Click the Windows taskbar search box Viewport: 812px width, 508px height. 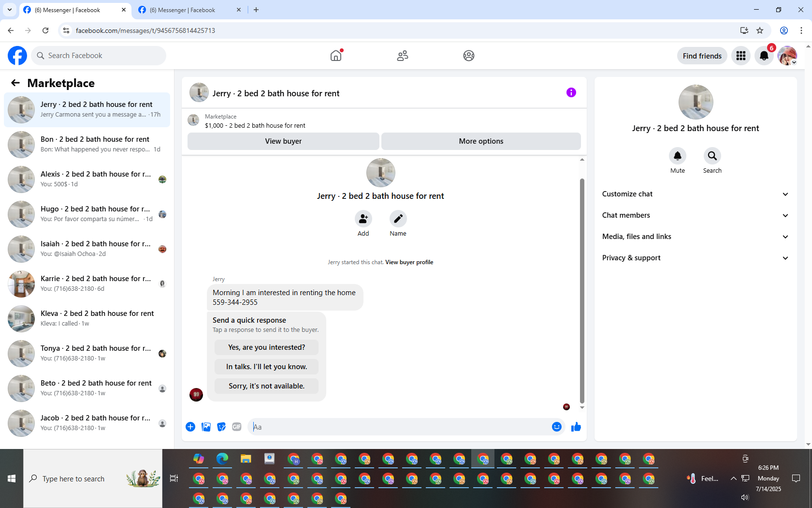(x=93, y=478)
